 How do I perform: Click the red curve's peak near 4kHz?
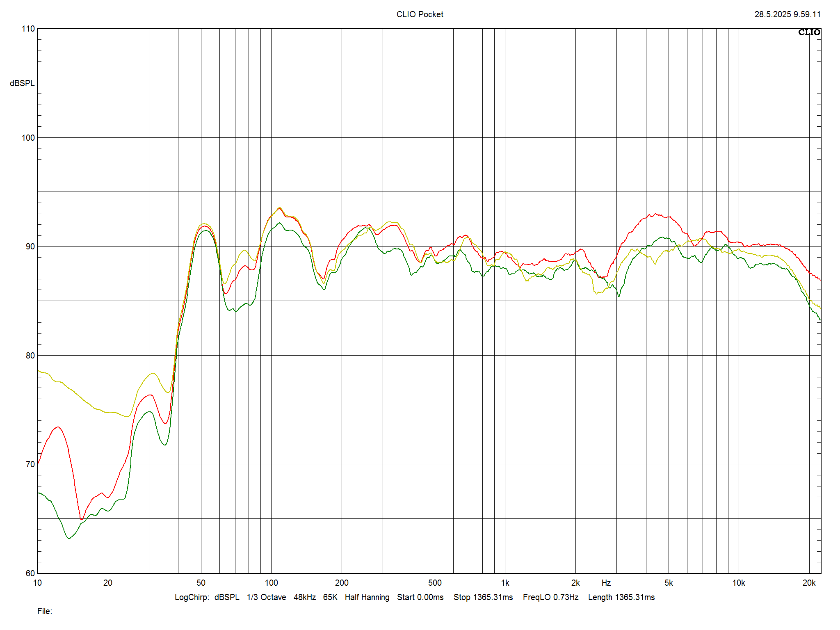[656, 214]
